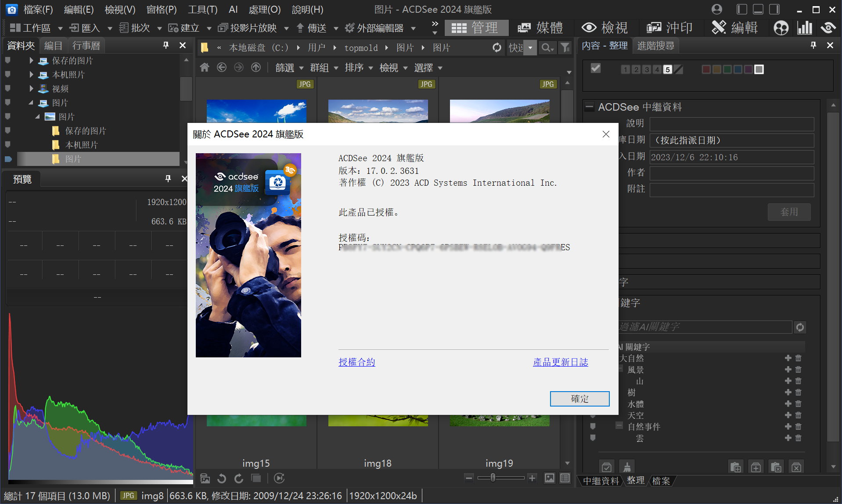Click the auto-advance play icon
This screenshot has height=504, width=842.
pos(279,478)
